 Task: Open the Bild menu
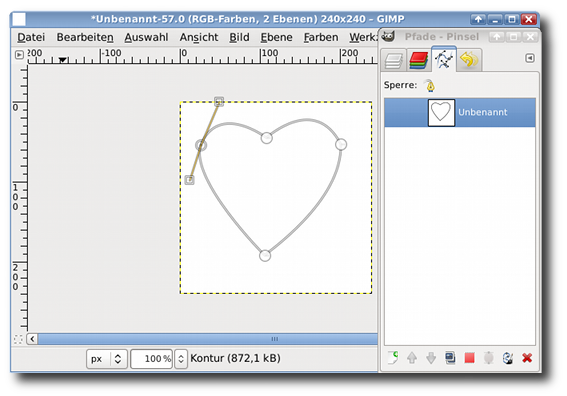point(239,37)
